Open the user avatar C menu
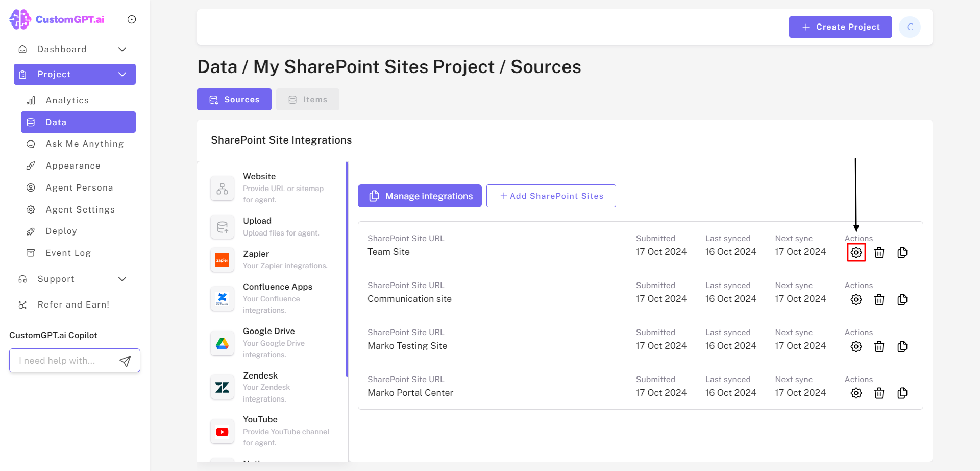Image resolution: width=980 pixels, height=471 pixels. (x=910, y=27)
